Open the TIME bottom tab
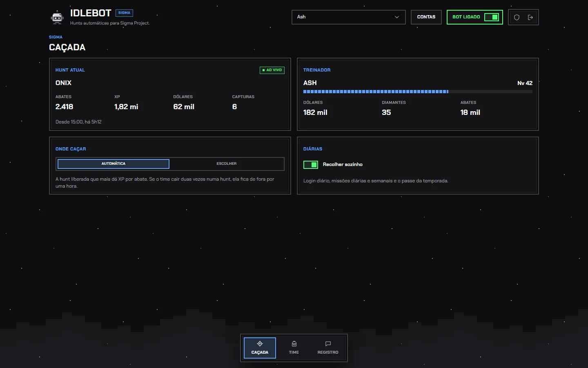 tap(294, 348)
